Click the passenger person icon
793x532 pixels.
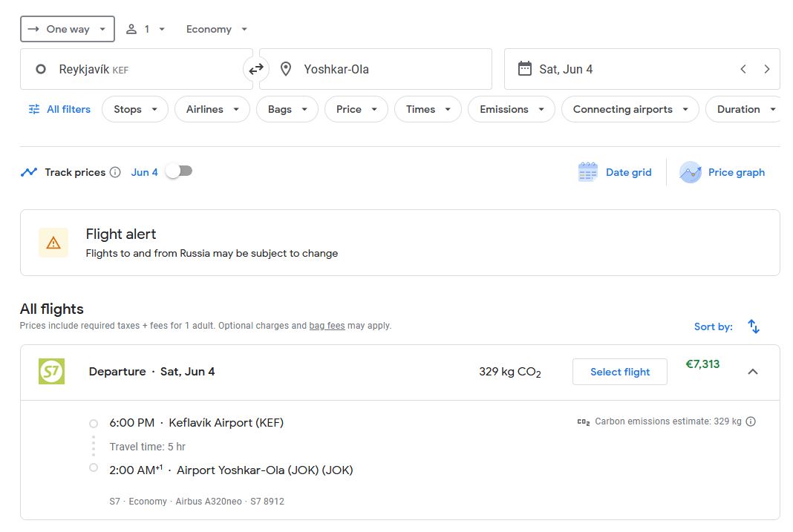[131, 29]
